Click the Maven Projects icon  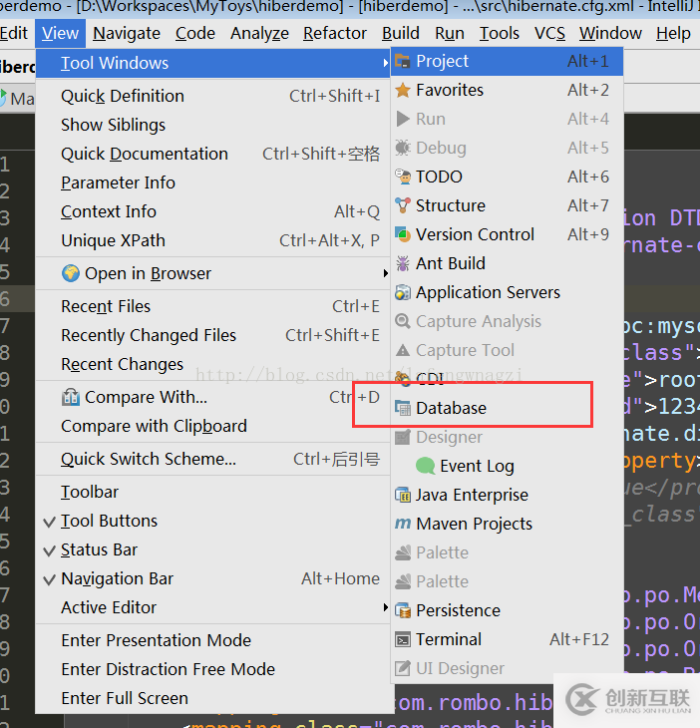[x=403, y=524]
